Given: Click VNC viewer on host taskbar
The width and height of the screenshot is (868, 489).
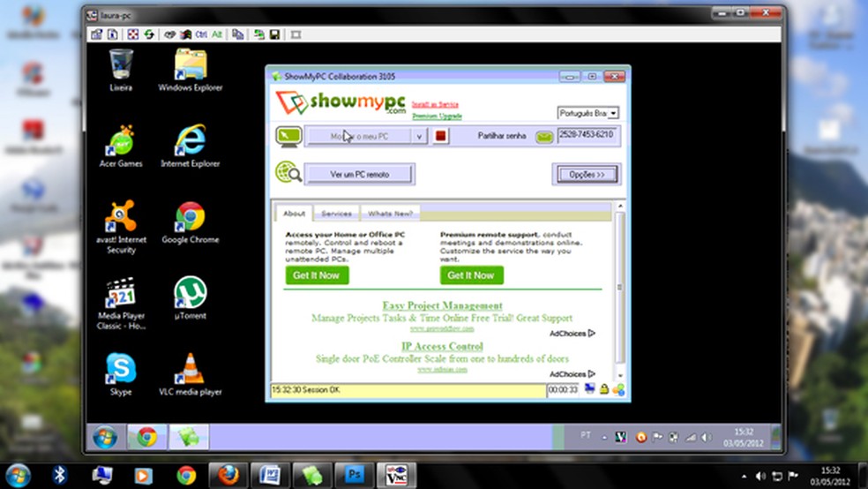Looking at the screenshot, I should coord(396,475).
